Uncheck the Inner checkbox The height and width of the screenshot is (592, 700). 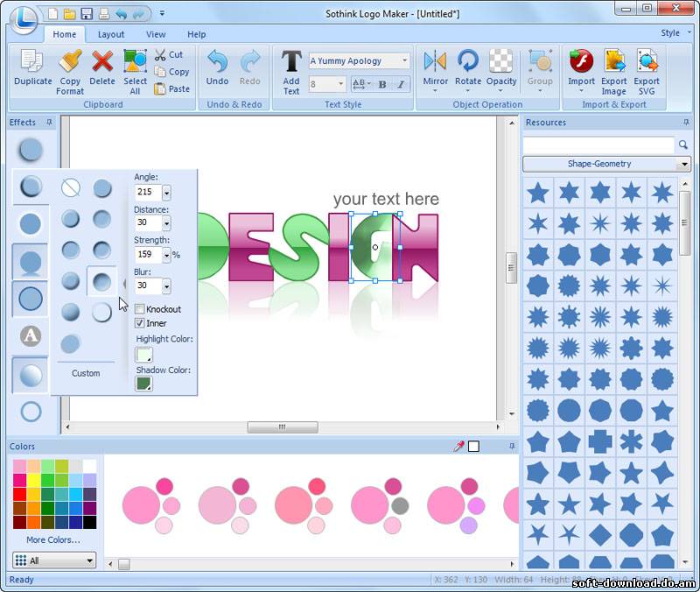coord(139,322)
